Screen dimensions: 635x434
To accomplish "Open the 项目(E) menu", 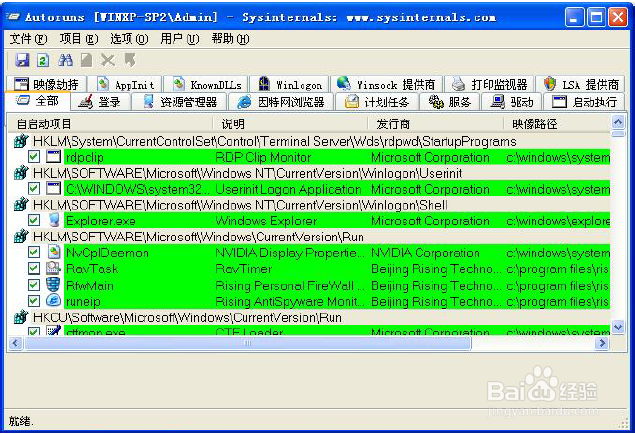I will click(x=79, y=39).
